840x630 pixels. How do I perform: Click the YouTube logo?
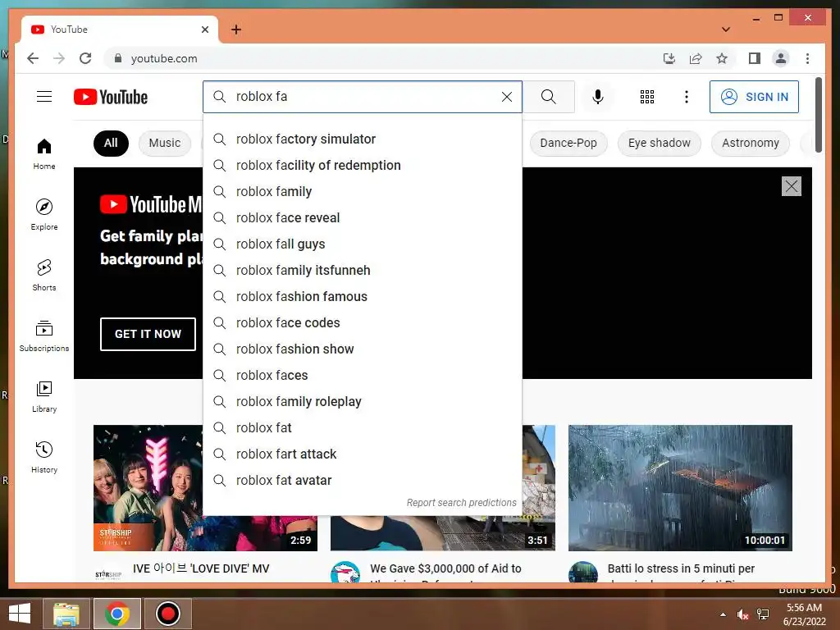click(111, 97)
